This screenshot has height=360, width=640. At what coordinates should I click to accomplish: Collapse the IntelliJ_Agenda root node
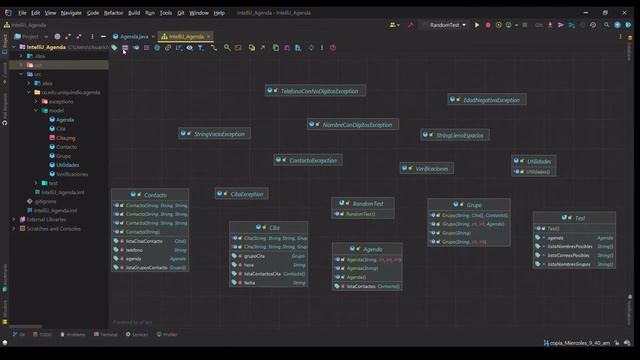(14, 47)
